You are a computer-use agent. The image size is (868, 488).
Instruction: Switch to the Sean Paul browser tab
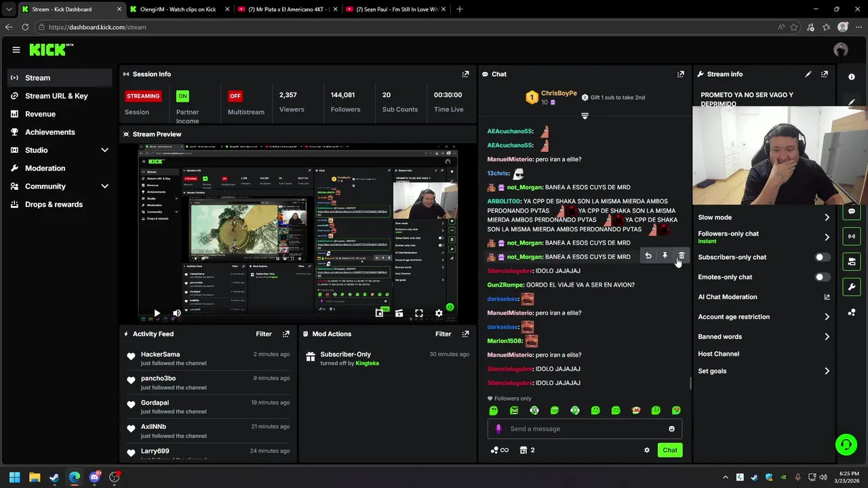(396, 9)
